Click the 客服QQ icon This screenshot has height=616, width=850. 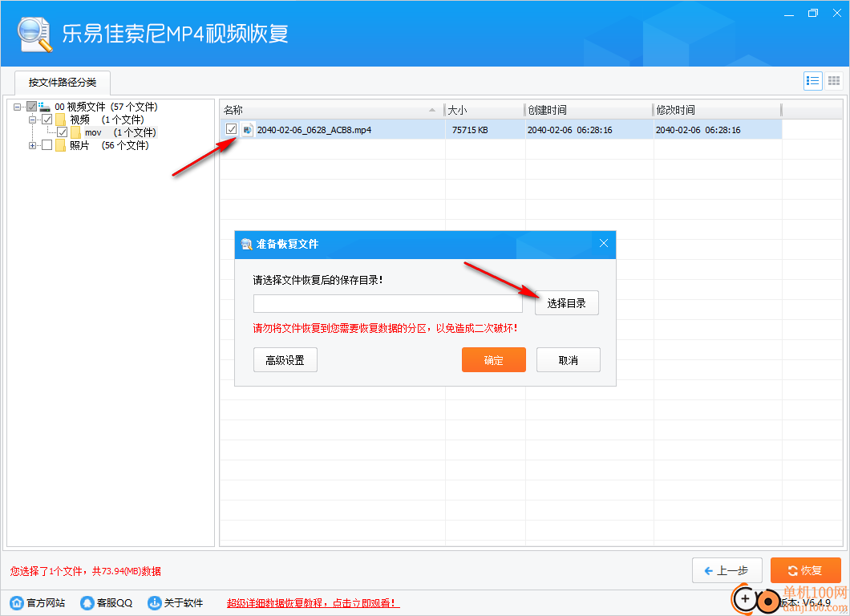click(x=87, y=602)
